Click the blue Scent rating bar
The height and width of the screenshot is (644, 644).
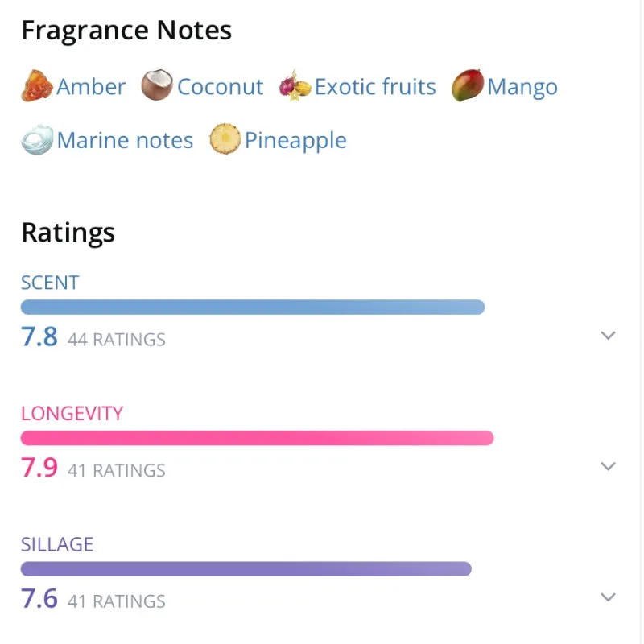253,307
